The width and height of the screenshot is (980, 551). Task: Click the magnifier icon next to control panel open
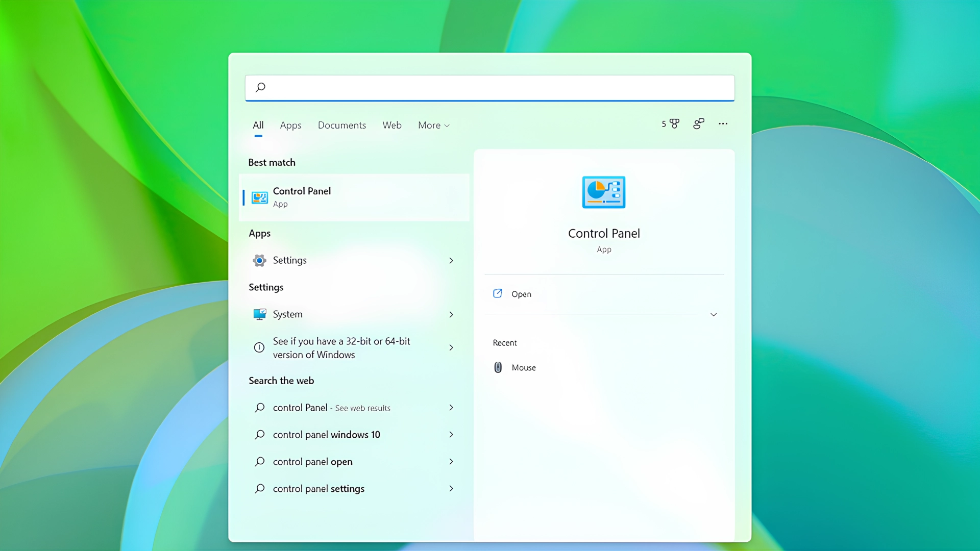click(x=260, y=462)
